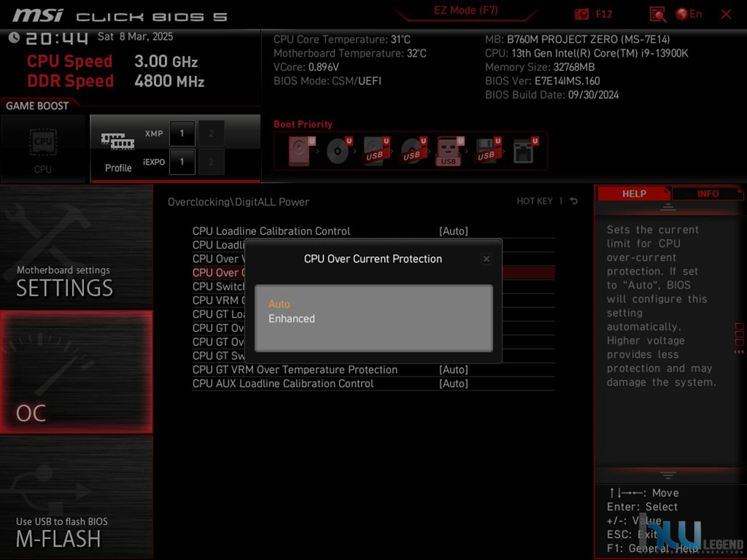Screen dimensions: 747x560
Task: Select the network boot device icon
Action: [525, 150]
